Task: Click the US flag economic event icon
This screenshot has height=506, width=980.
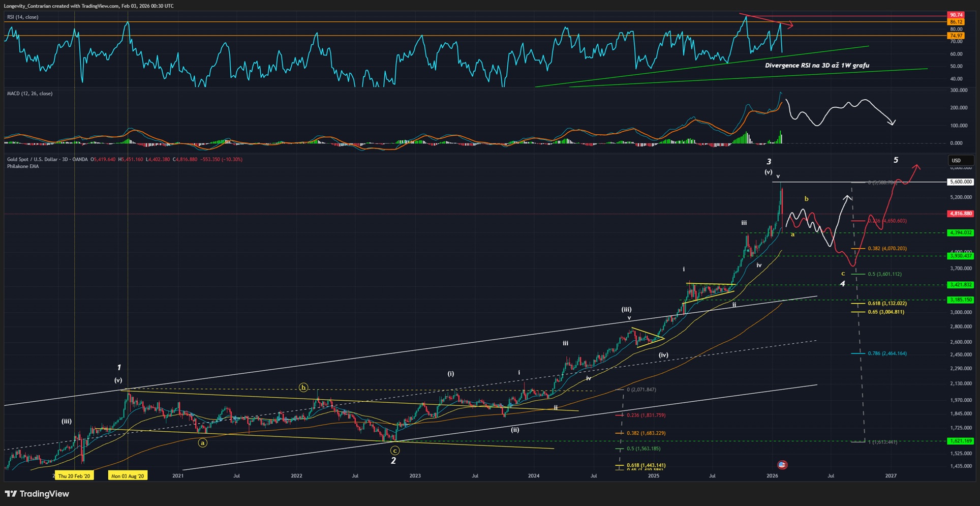Action: click(x=782, y=464)
